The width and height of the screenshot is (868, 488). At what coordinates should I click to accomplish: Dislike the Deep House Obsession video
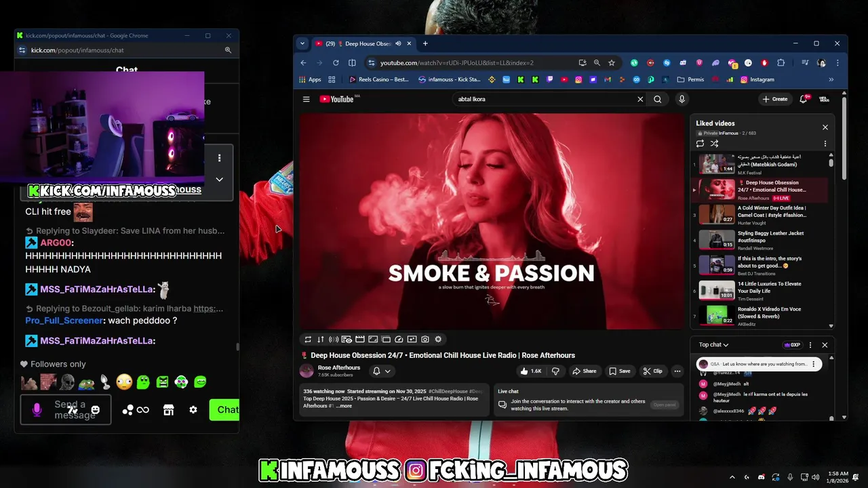point(555,371)
